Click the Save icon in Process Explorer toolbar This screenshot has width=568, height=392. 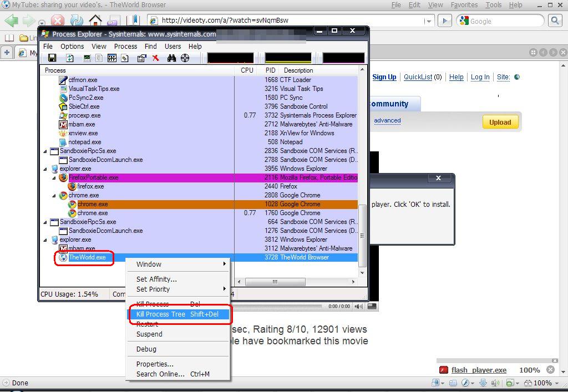(x=52, y=58)
